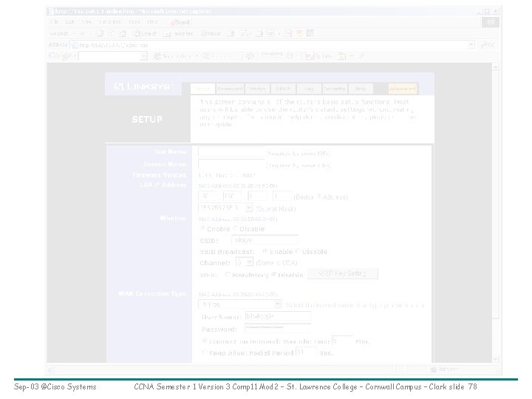Click the page vertical scrollbar
The height and width of the screenshot is (399, 532).
coord(495,212)
